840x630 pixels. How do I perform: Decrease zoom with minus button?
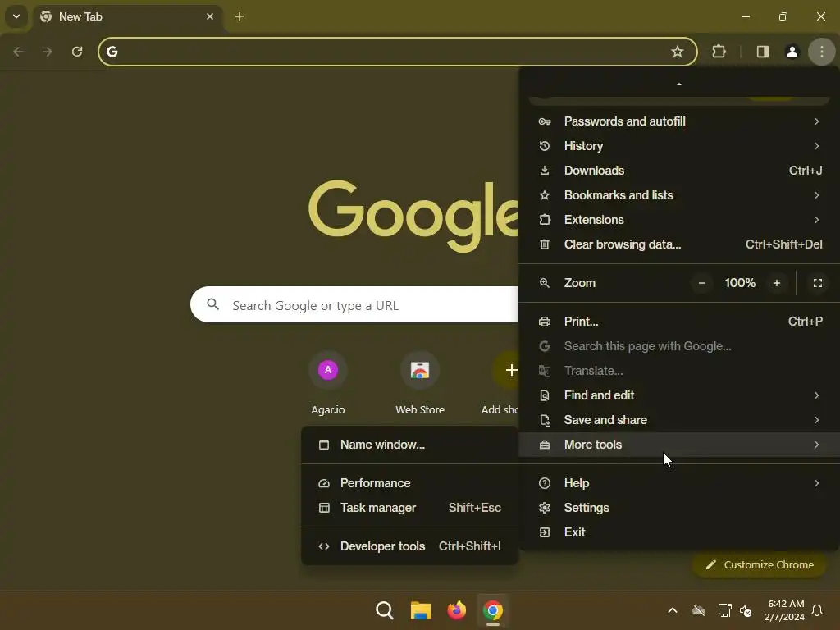pyautogui.click(x=702, y=283)
